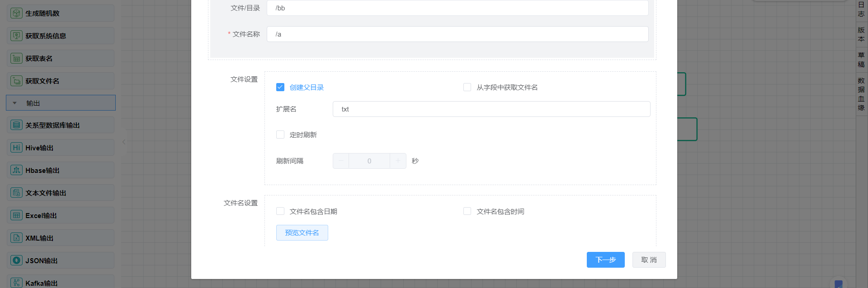The height and width of the screenshot is (288, 868).
Task: Tick the 定时刷新 checkbox
Action: (280, 135)
